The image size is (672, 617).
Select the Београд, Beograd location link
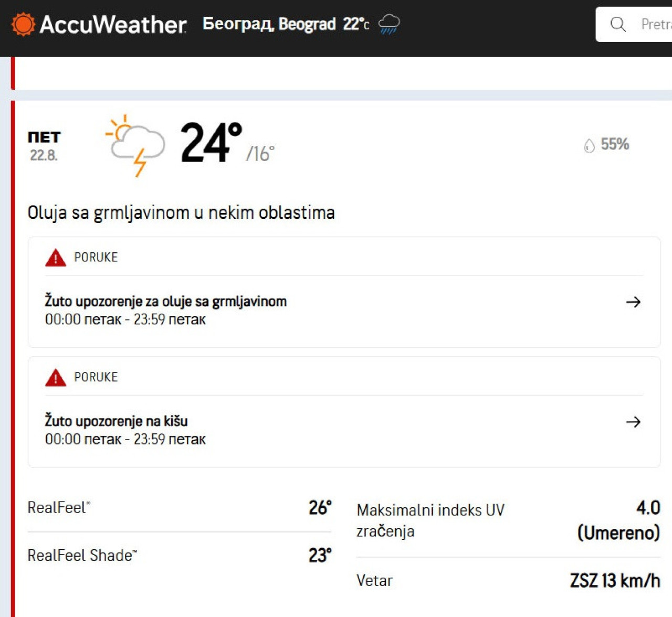click(269, 24)
